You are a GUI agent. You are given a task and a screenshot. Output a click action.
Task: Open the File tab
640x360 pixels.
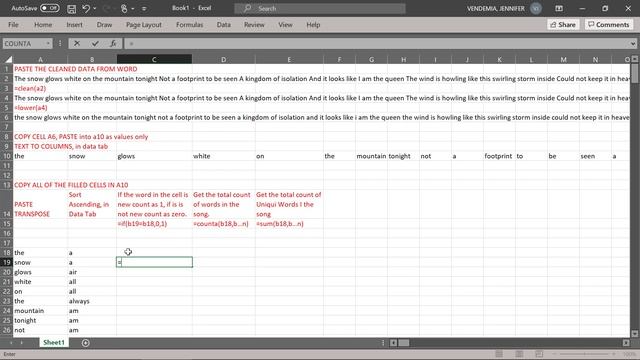[13, 25]
